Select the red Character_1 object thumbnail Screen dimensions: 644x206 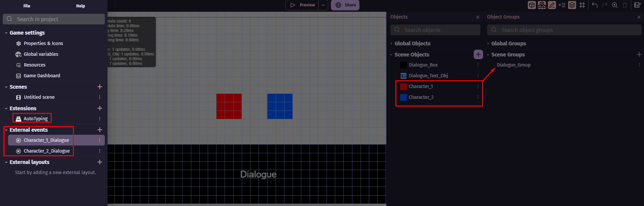point(403,86)
